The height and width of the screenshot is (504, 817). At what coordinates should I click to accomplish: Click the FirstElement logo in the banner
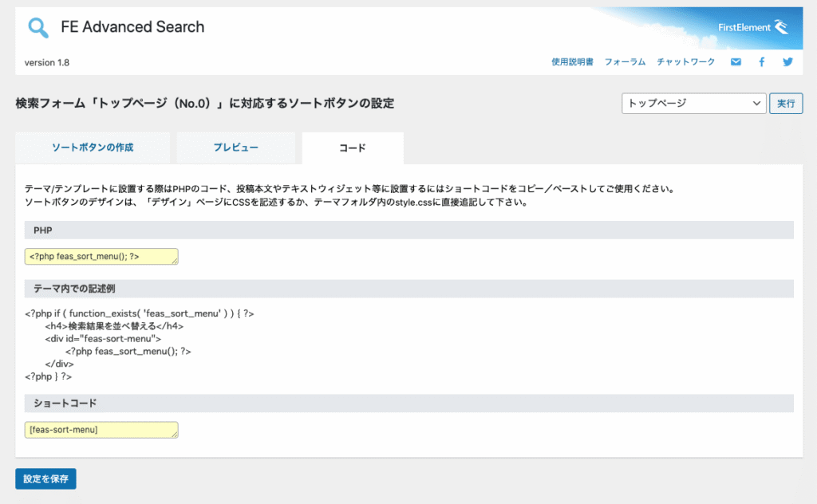[753, 27]
